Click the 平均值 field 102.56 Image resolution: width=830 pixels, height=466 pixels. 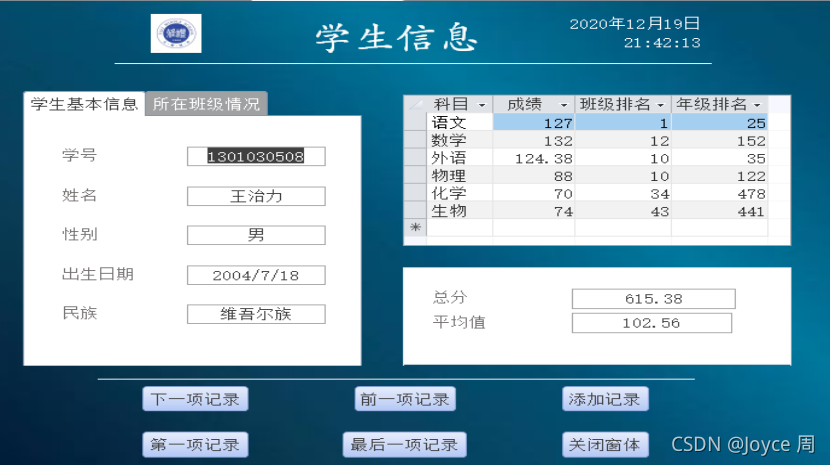click(652, 323)
